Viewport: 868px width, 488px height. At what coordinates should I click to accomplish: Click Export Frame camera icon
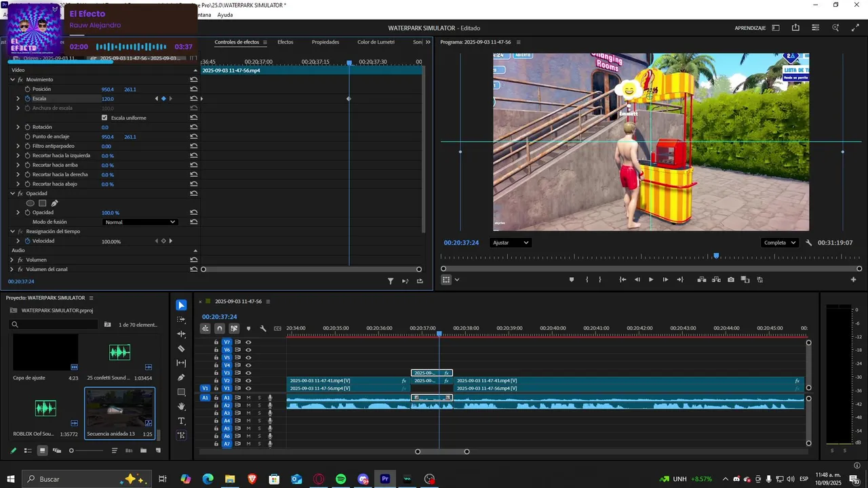coord(730,279)
